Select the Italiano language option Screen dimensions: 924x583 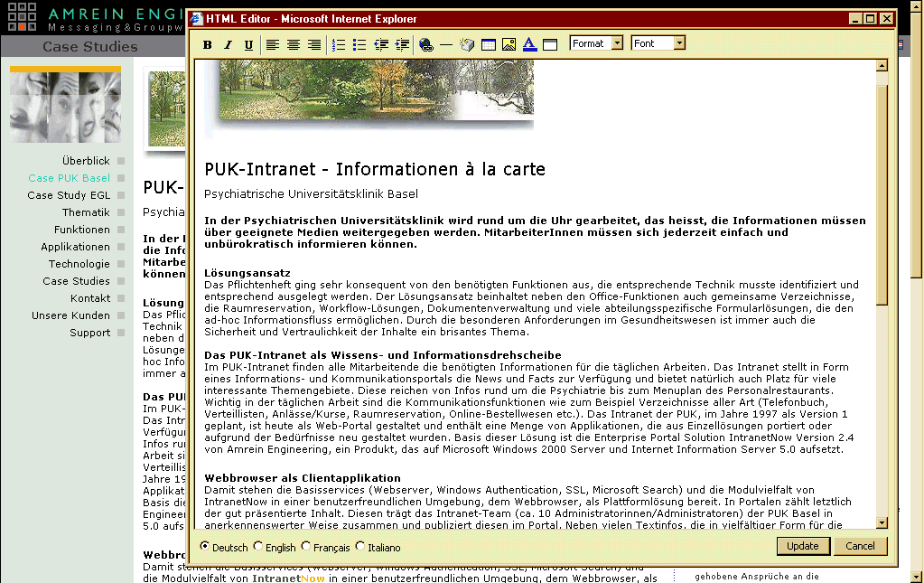click(x=360, y=546)
